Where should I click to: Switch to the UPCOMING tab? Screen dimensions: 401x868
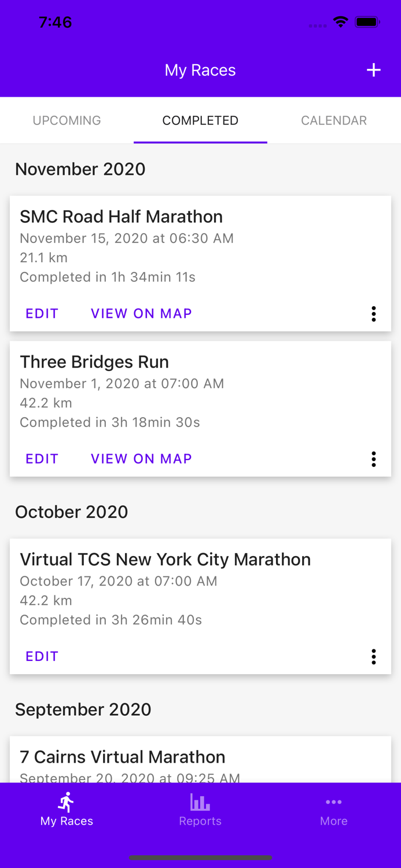pyautogui.click(x=67, y=120)
